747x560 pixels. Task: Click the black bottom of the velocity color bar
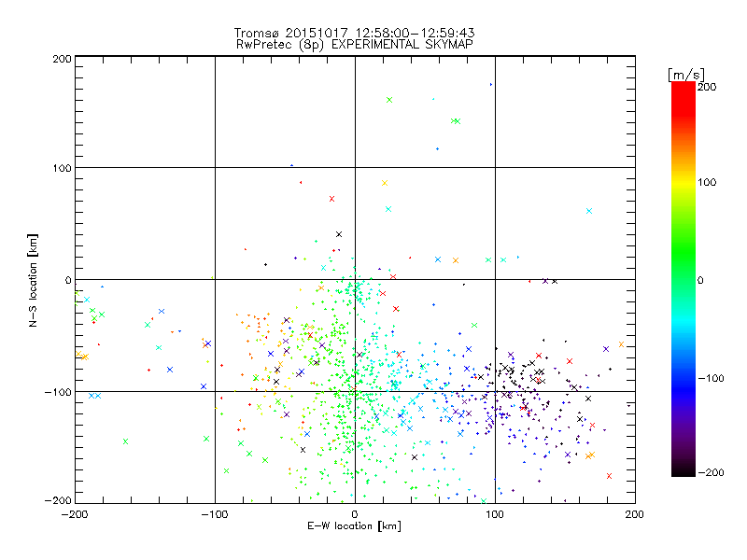click(684, 469)
